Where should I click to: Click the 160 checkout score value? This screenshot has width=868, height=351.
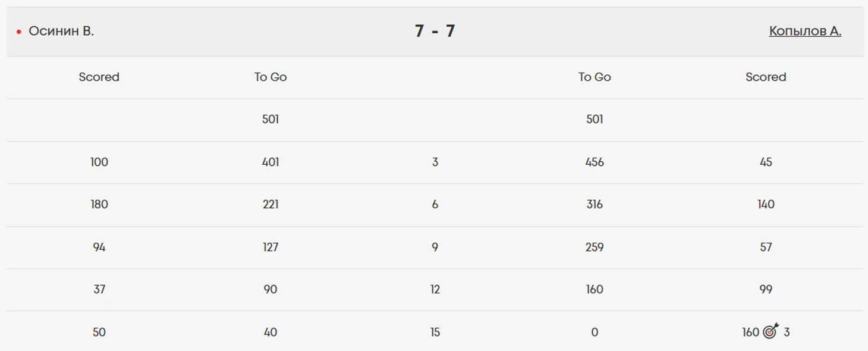[x=750, y=332]
